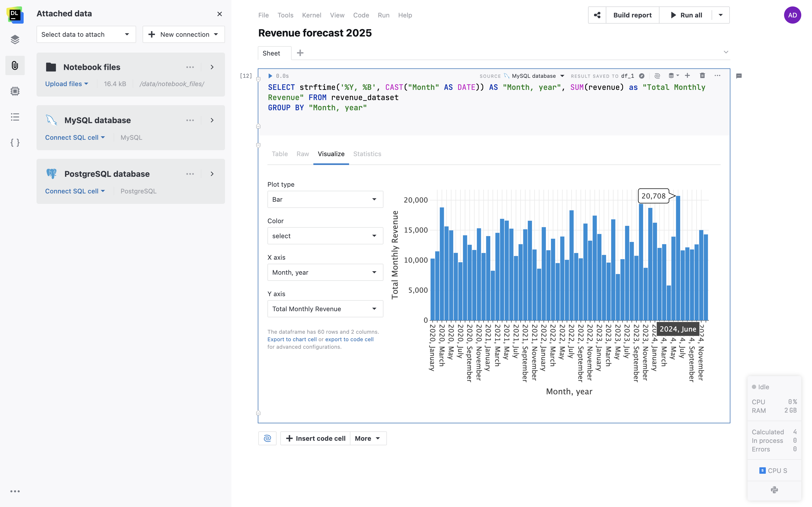Screen dimensions: 812x507
Task: Switch to the Statistics tab
Action: coord(367,154)
